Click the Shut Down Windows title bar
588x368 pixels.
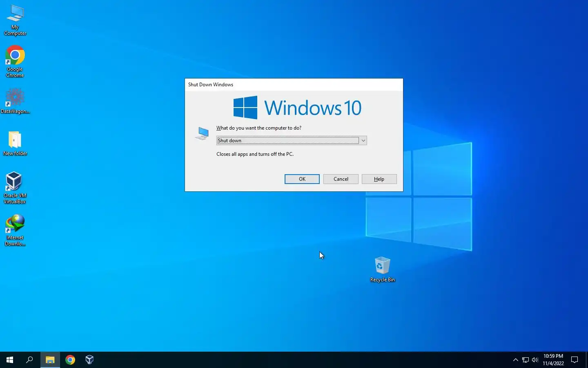[294, 85]
